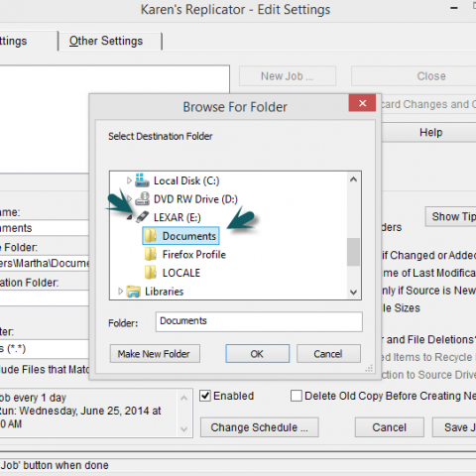Click the Make New Folder button
Image resolution: width=476 pixels, height=476 pixels.
point(155,354)
